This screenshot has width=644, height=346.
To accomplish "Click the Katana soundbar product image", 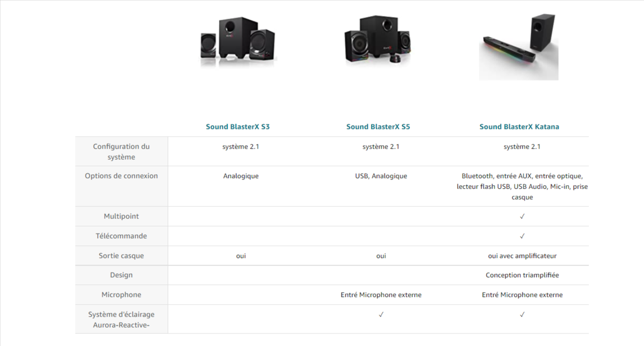I will (519, 47).
